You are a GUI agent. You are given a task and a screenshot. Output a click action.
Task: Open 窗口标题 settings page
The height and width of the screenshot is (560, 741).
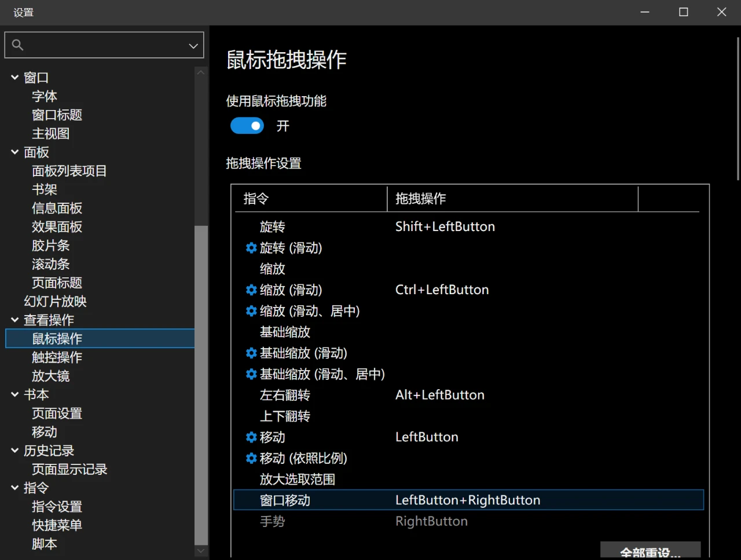click(57, 115)
